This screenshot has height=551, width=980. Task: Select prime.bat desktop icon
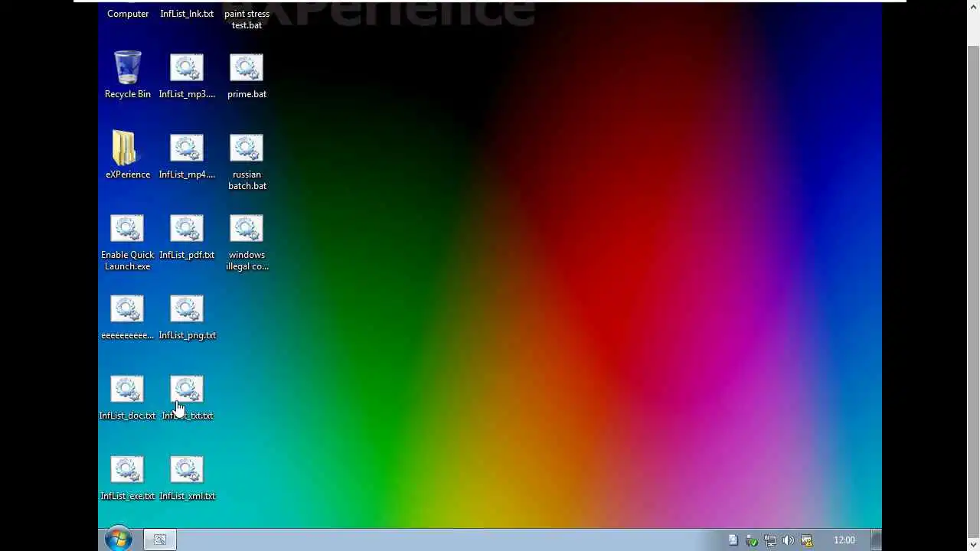tap(247, 77)
